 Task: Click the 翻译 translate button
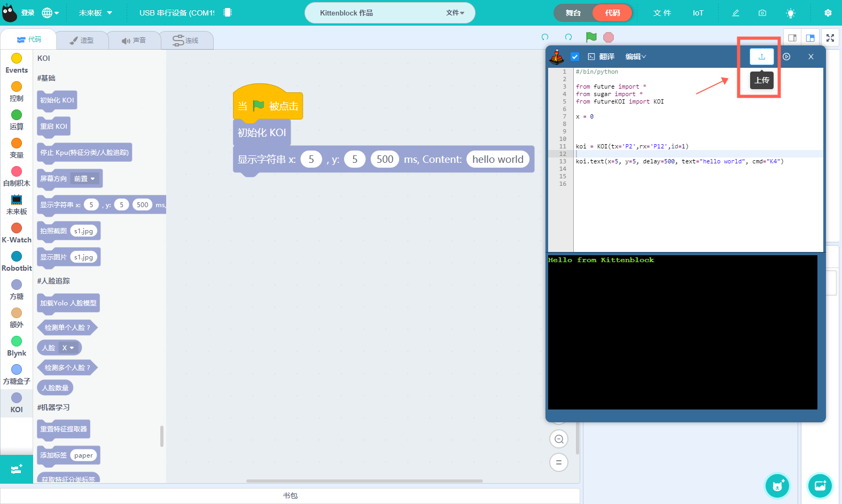click(602, 57)
